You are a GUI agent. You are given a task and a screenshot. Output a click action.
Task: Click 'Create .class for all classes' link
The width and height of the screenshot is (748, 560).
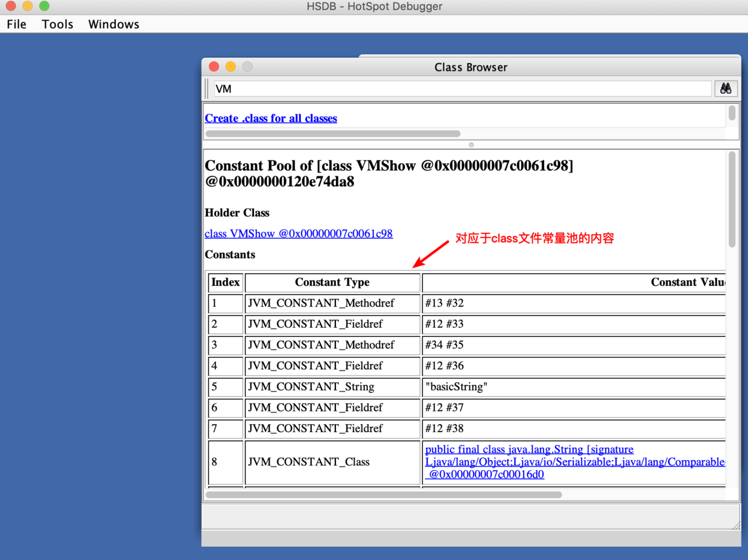[271, 118]
